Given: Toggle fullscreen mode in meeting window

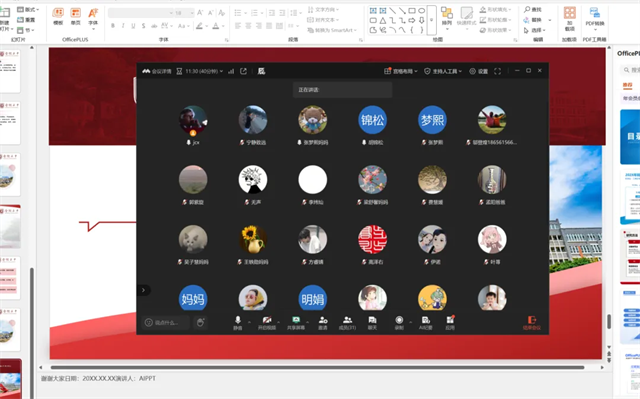Looking at the screenshot, I should tap(497, 71).
